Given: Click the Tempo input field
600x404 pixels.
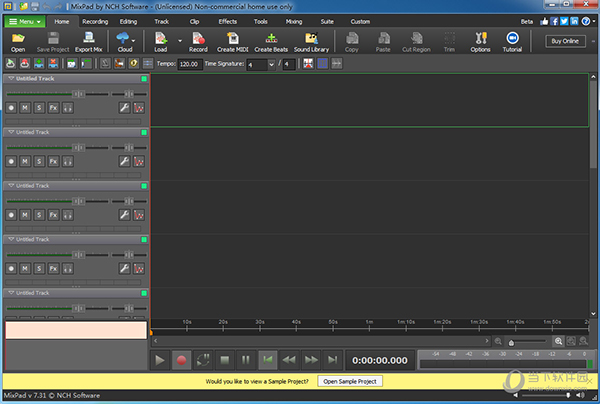Looking at the screenshot, I should 189,64.
